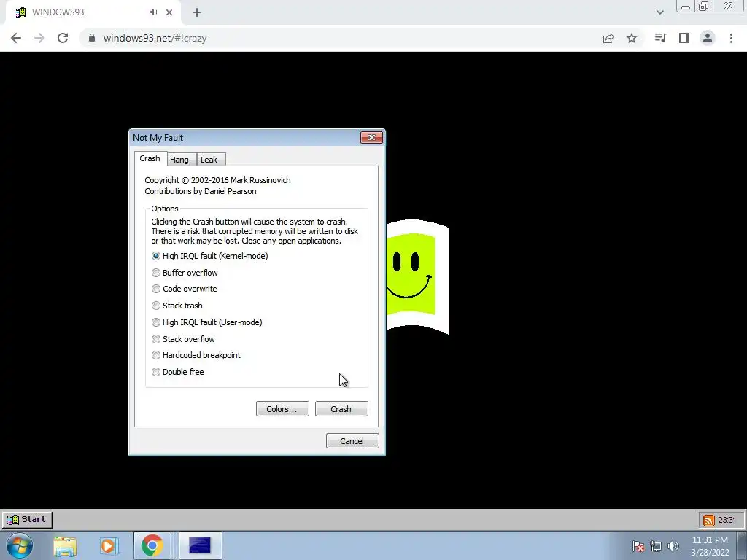Go back in browser history
Viewport: 747px width, 560px height.
click(16, 38)
